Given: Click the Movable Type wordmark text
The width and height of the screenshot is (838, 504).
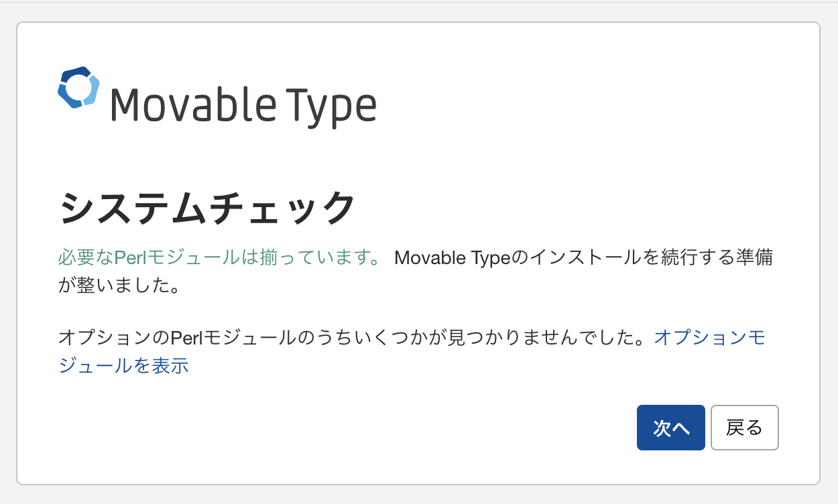Looking at the screenshot, I should click(243, 106).
